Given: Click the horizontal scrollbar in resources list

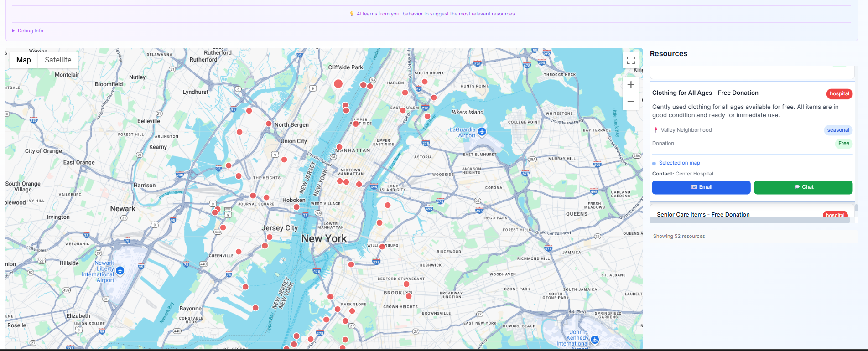Looking at the screenshot, I should 749,220.
